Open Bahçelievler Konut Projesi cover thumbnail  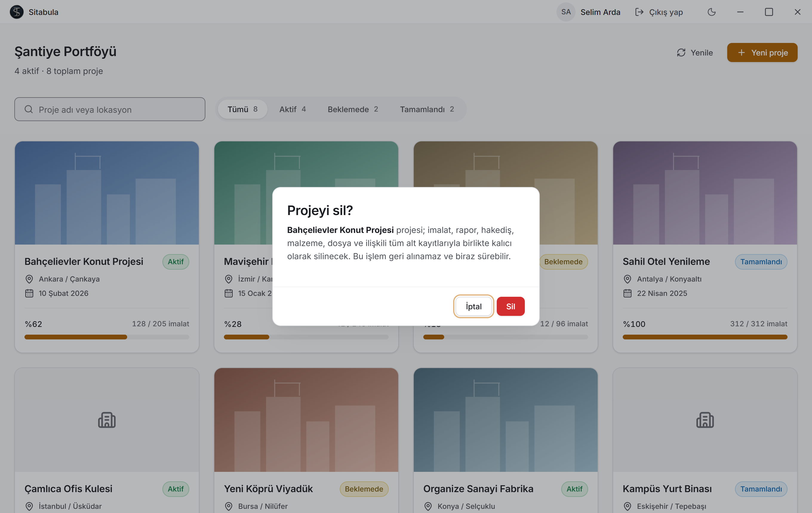(x=107, y=193)
